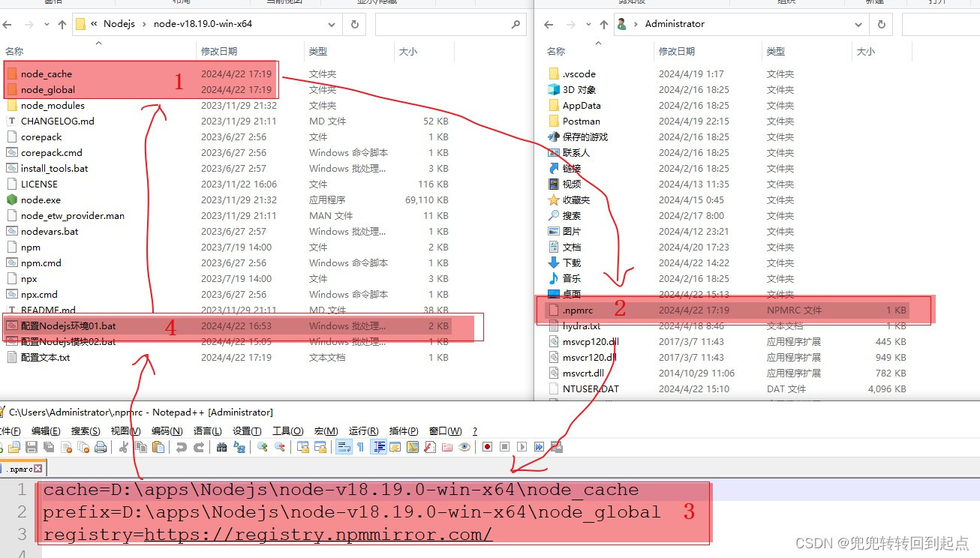Toggle Synchronize Horizontal Scrolling icon
Screen dimensions: 980x558
pos(321,447)
